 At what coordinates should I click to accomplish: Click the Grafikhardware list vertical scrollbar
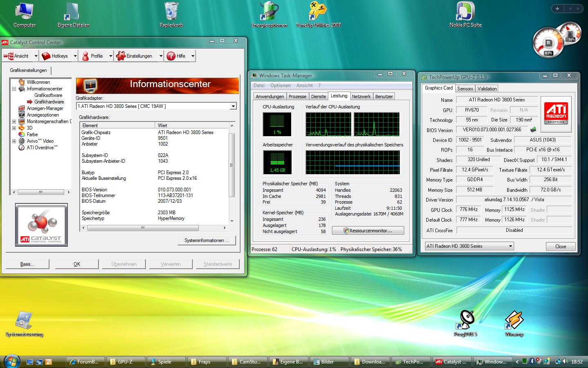click(232, 165)
